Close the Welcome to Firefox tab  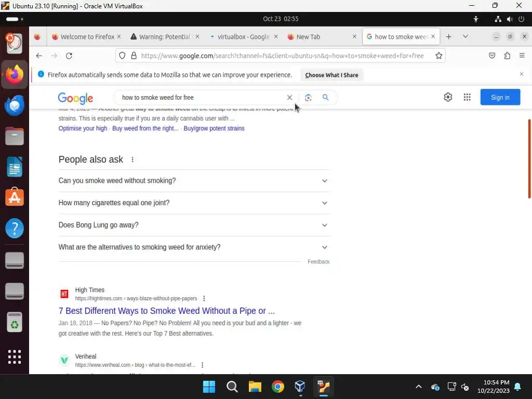119,37
